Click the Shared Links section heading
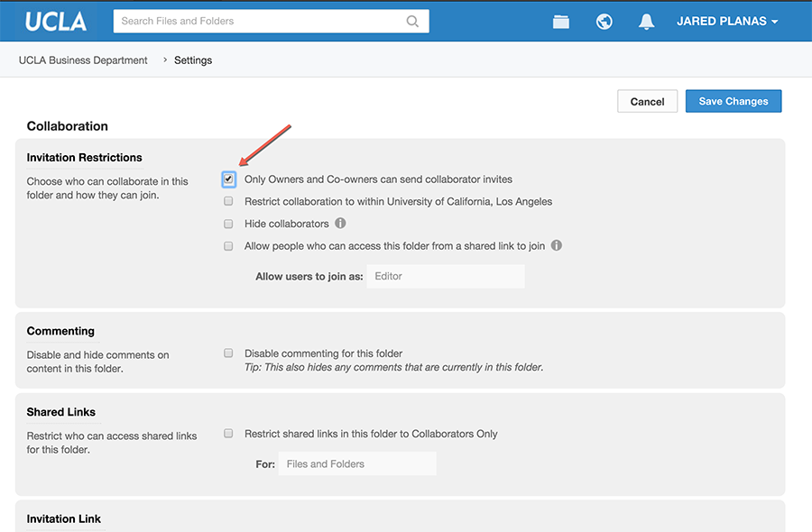This screenshot has width=812, height=532. [61, 412]
